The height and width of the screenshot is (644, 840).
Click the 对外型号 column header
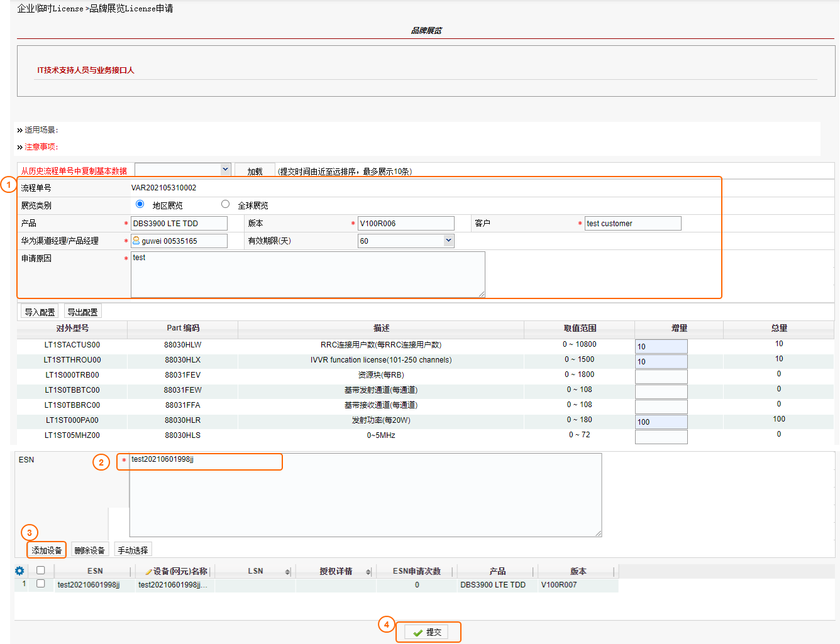pos(72,328)
